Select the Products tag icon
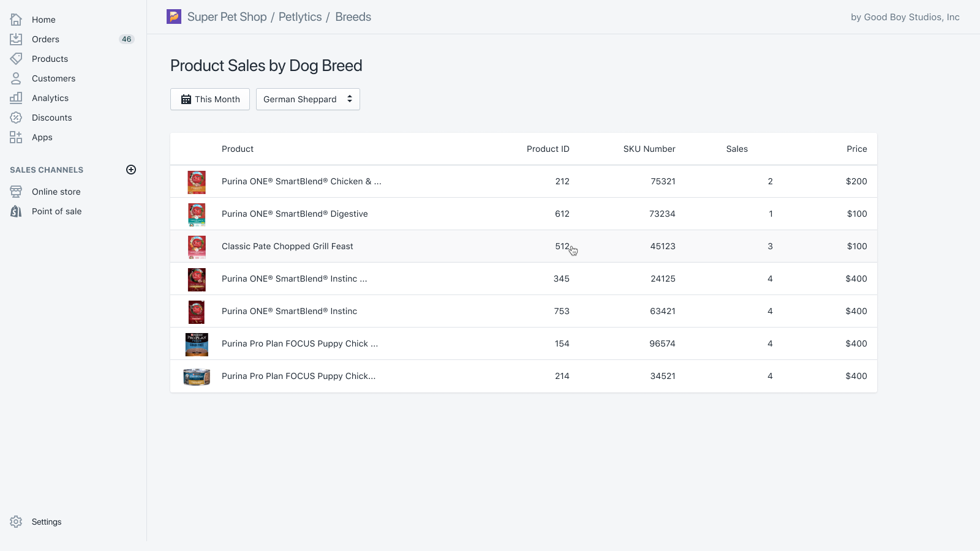 click(x=16, y=58)
